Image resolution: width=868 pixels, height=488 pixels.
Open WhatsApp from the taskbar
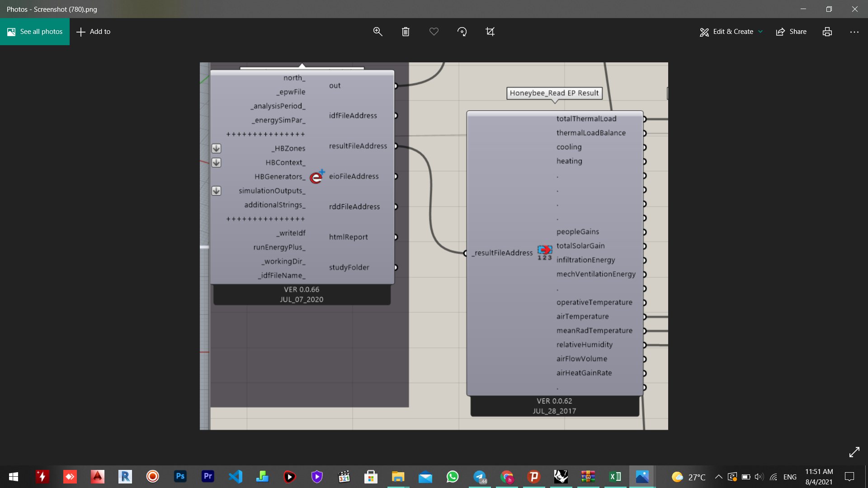pos(452,476)
